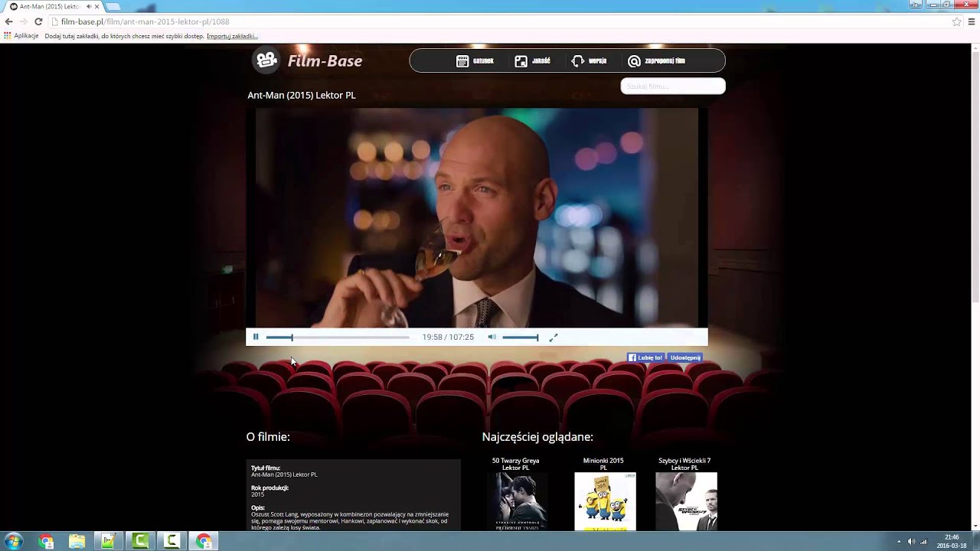Viewport: 980px width, 551px height.
Task: Adjust the player volume slider
Action: [x=521, y=337]
